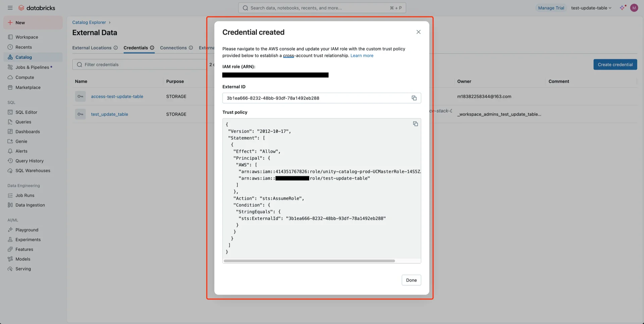The image size is (644, 324).
Task: Open SQL Editor in the sidebar
Action: pyautogui.click(x=33, y=112)
